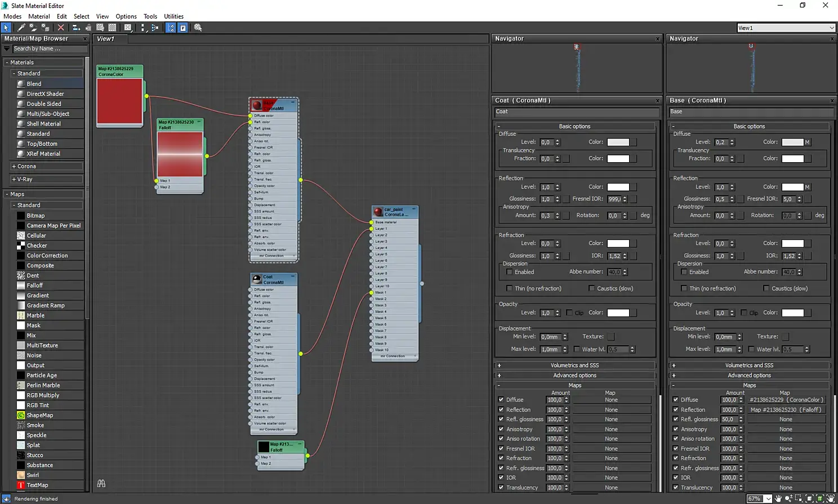Open the Utilities menu

click(173, 16)
